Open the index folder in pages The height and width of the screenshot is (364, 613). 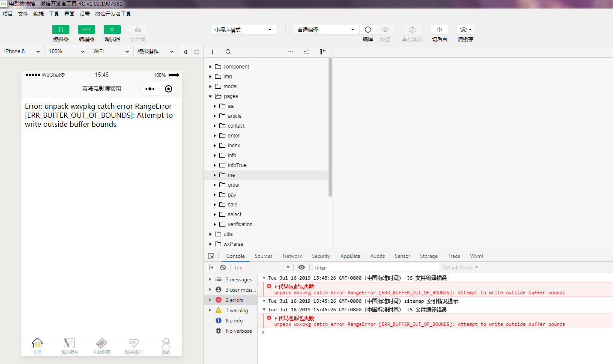(234, 146)
